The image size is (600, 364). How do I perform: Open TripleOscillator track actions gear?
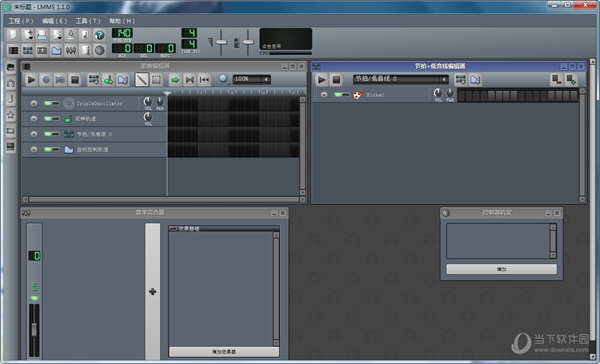click(x=34, y=103)
